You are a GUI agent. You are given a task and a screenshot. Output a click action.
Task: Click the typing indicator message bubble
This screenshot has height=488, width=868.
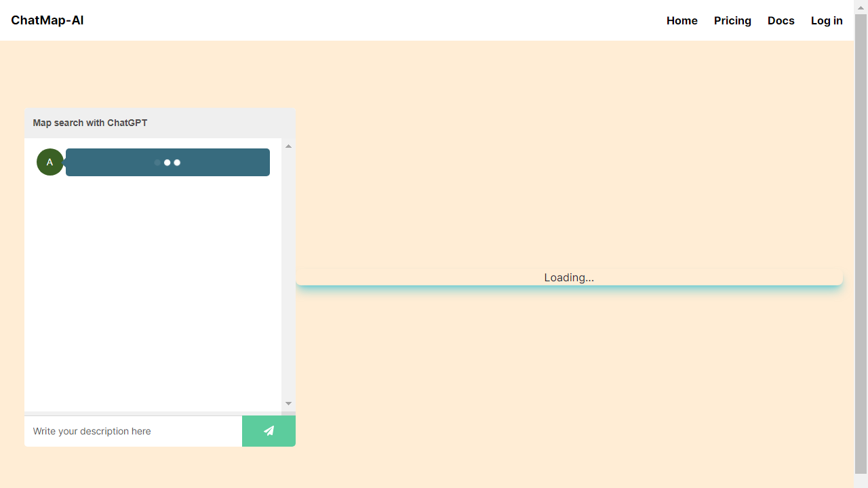[x=167, y=163]
